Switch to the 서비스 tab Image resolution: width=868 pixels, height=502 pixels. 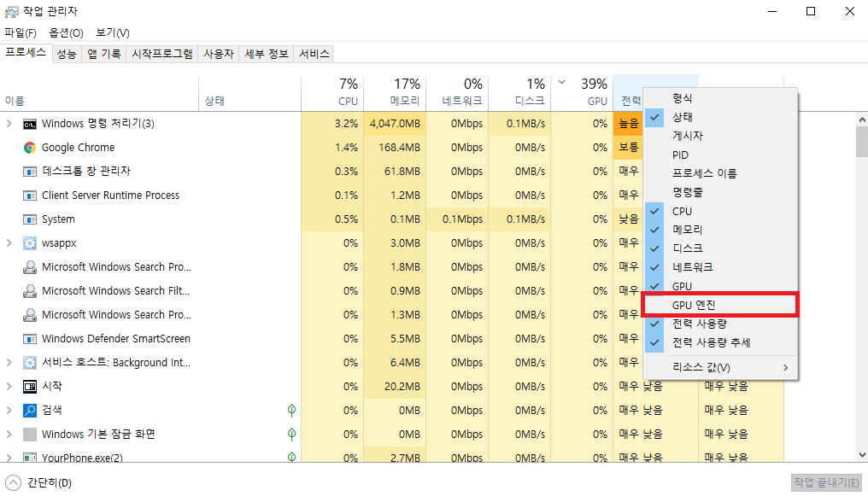click(314, 54)
